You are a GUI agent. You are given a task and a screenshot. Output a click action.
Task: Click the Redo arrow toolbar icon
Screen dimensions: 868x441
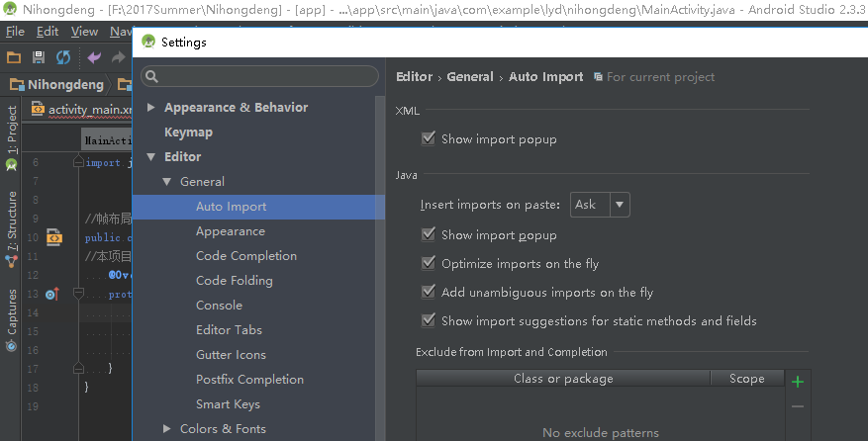click(x=118, y=57)
